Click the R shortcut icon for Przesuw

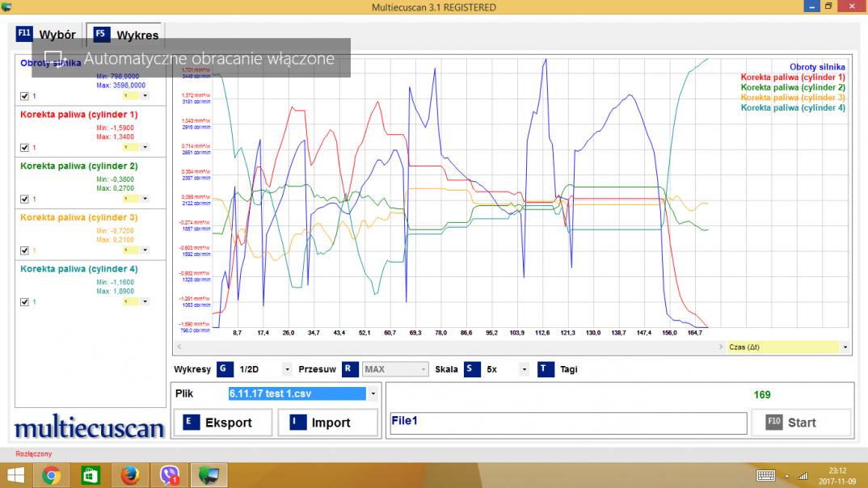coord(350,369)
